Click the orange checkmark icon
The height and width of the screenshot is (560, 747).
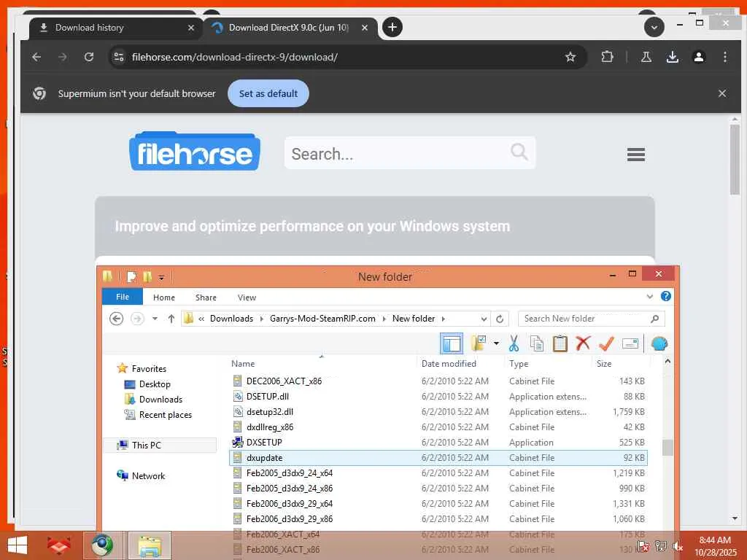click(x=606, y=343)
